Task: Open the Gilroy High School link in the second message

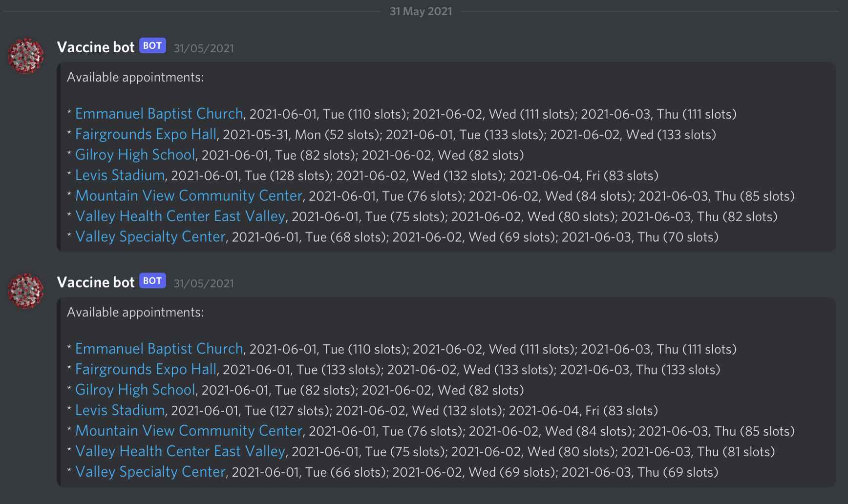Action: 135,390
